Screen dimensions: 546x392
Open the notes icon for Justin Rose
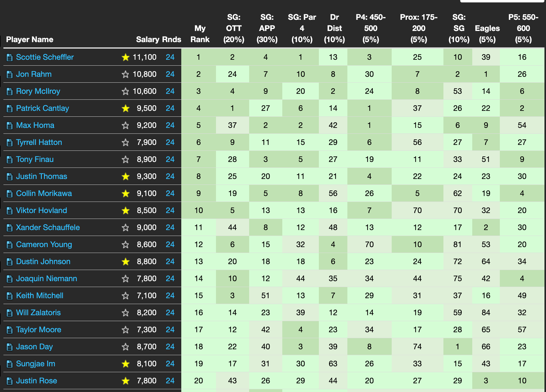[x=9, y=381]
